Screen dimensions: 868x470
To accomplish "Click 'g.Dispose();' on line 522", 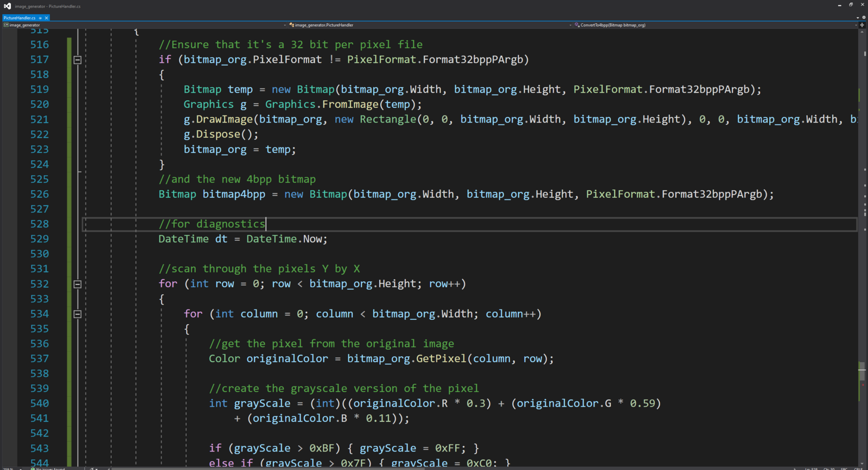I will click(x=221, y=134).
